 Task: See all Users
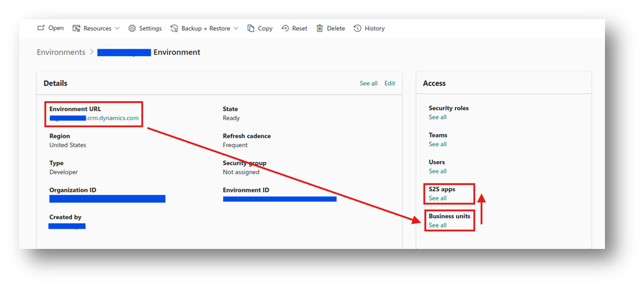pos(437,171)
